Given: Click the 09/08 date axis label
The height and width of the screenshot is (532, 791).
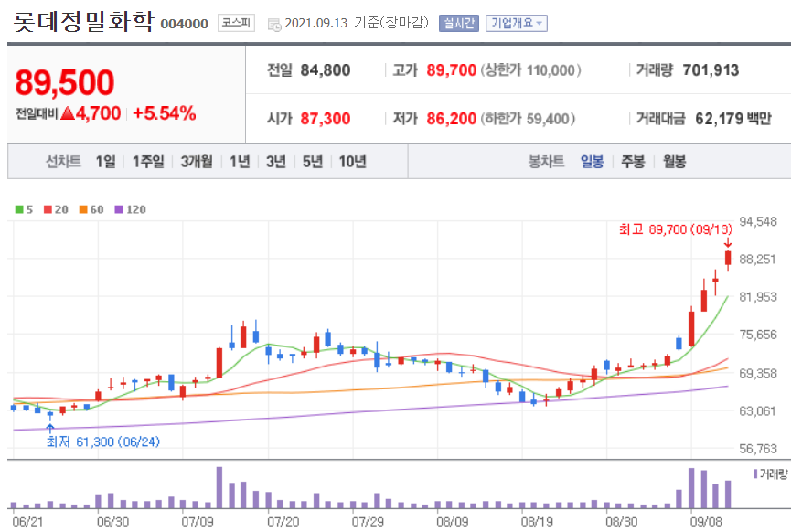Looking at the screenshot, I should point(706,521).
